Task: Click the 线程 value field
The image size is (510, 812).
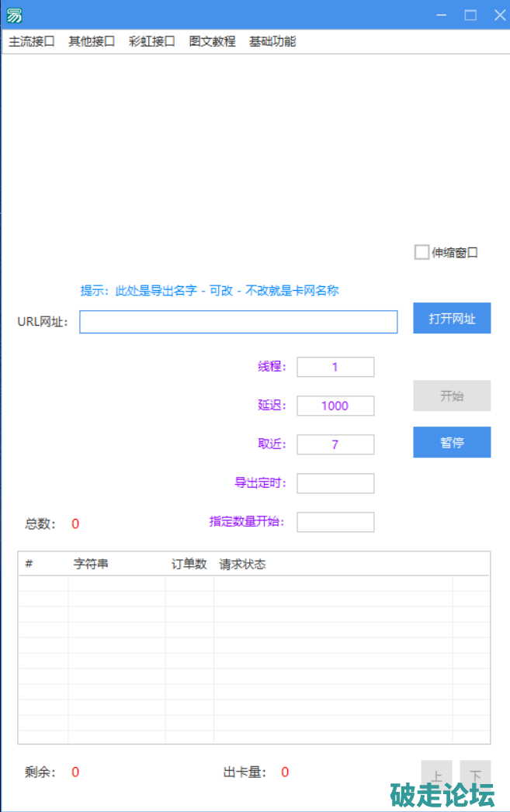Action: click(335, 367)
